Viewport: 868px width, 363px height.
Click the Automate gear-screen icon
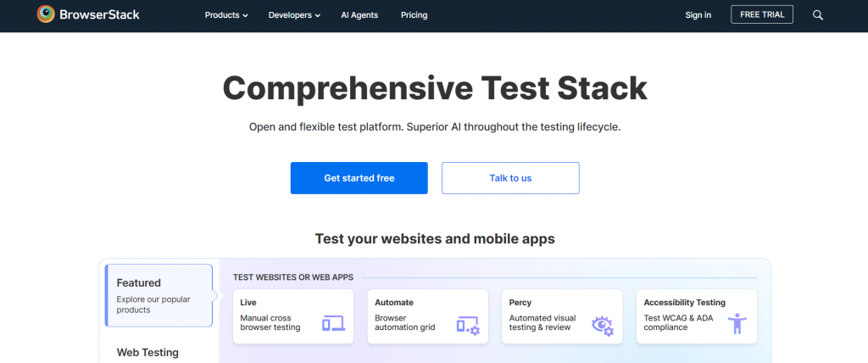(x=468, y=324)
